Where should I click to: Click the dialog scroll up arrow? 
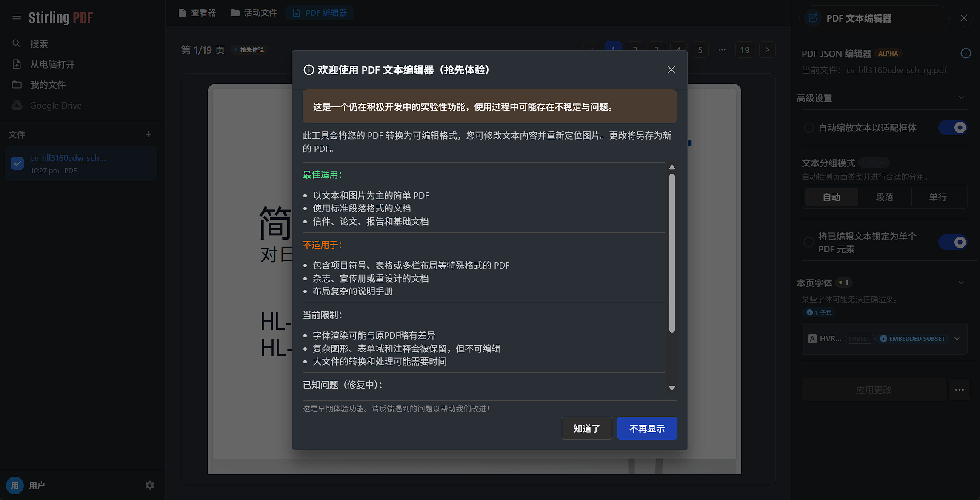672,167
